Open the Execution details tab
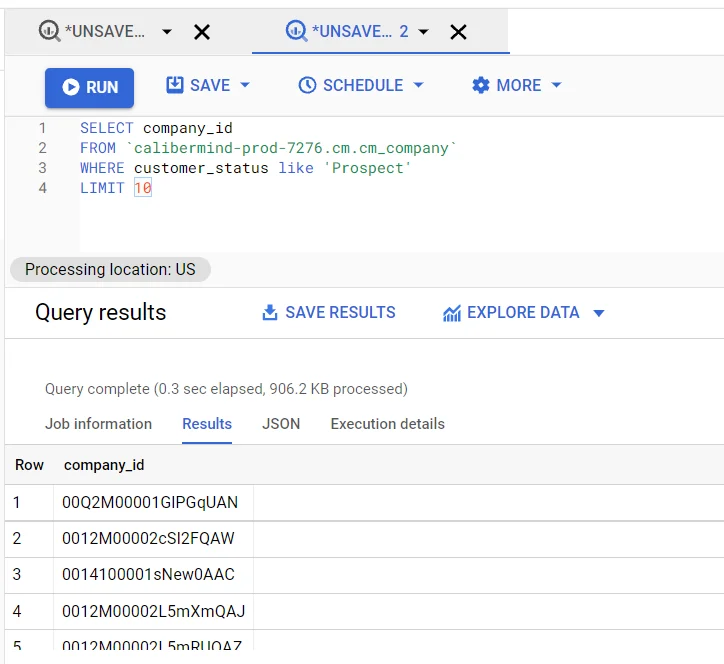 (x=387, y=424)
